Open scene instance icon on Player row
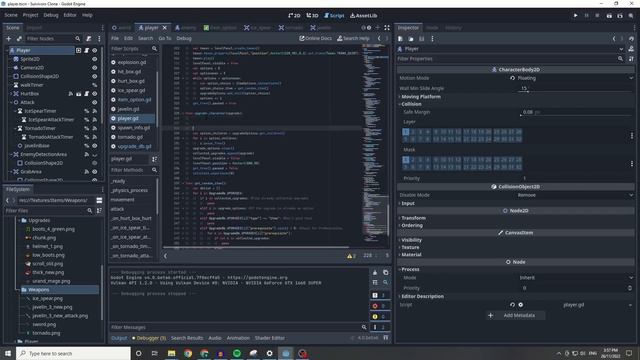 (x=78, y=50)
